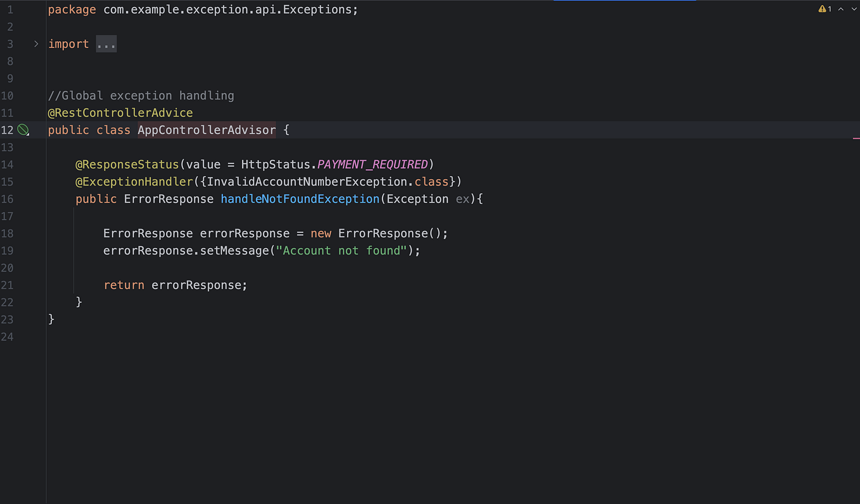The height and width of the screenshot is (504, 860).
Task: Click "errorResponse" in the return statement
Action: 196,285
